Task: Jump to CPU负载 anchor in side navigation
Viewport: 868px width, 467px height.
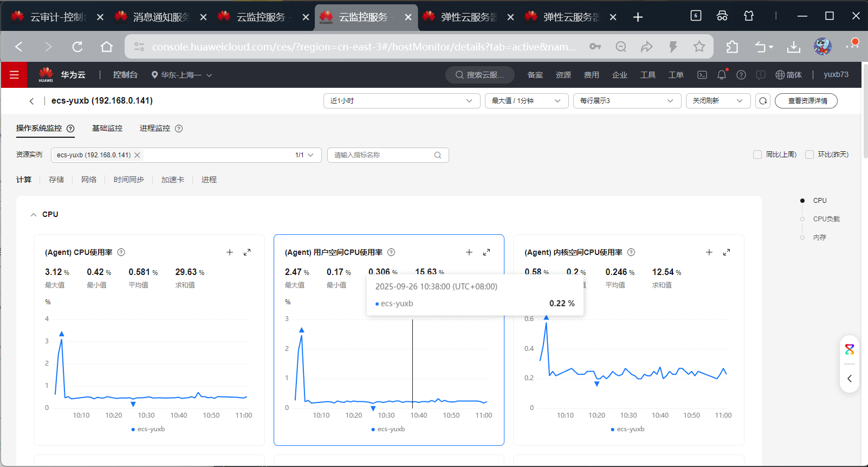Action: click(826, 219)
